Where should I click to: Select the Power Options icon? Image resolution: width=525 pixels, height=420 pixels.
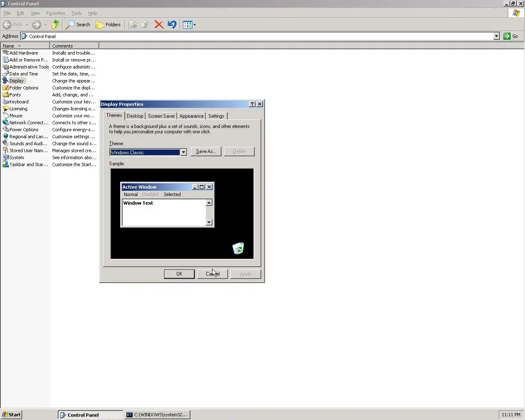pyautogui.click(x=6, y=130)
